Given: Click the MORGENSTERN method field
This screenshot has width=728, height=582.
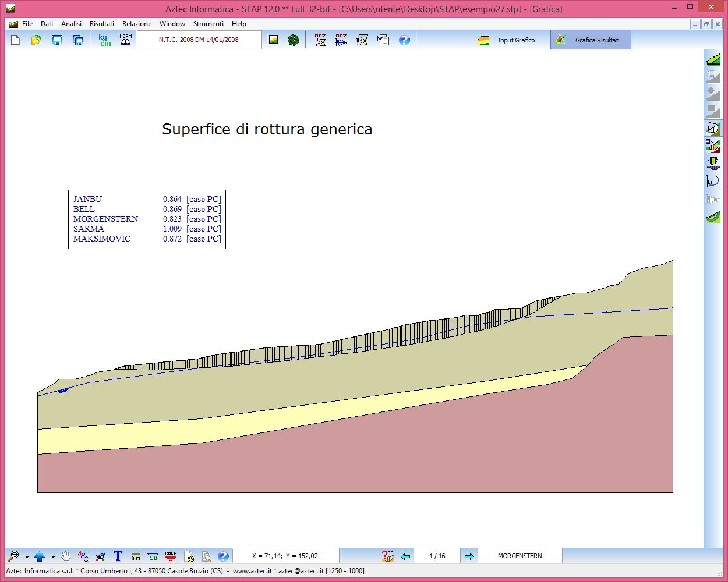Looking at the screenshot, I should [520, 556].
